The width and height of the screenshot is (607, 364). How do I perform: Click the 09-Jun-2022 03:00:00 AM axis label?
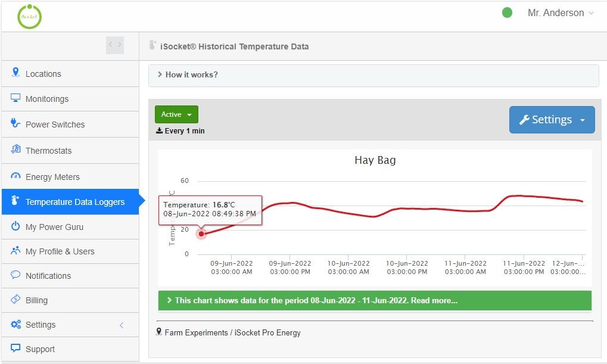232,267
